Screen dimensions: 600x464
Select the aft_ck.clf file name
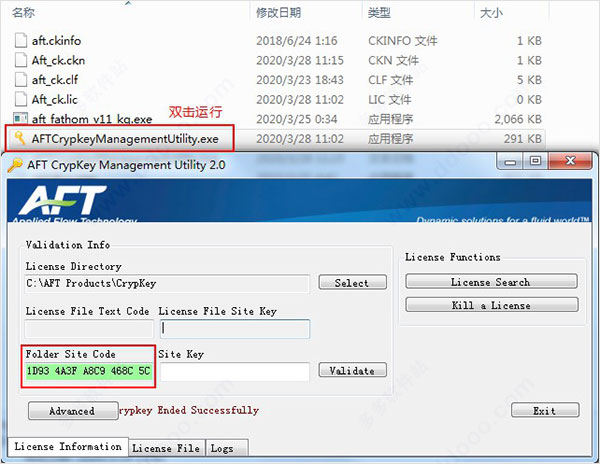click(55, 80)
